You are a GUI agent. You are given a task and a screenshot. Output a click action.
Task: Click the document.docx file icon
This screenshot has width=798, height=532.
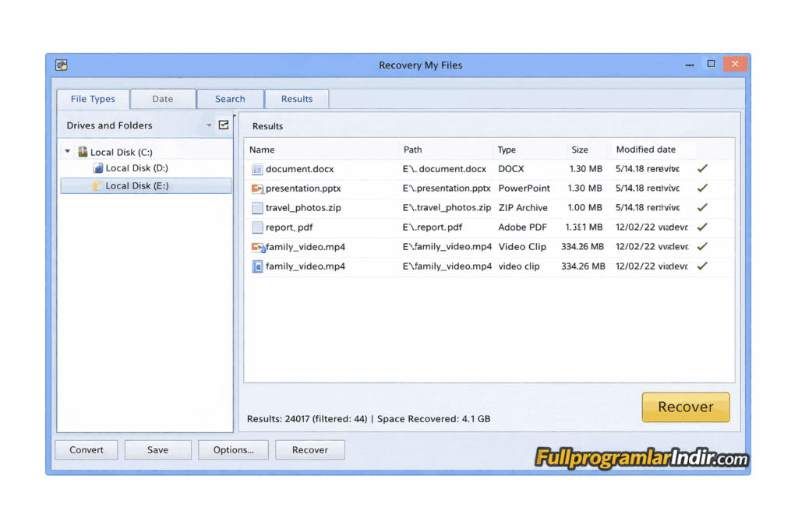coord(257,169)
